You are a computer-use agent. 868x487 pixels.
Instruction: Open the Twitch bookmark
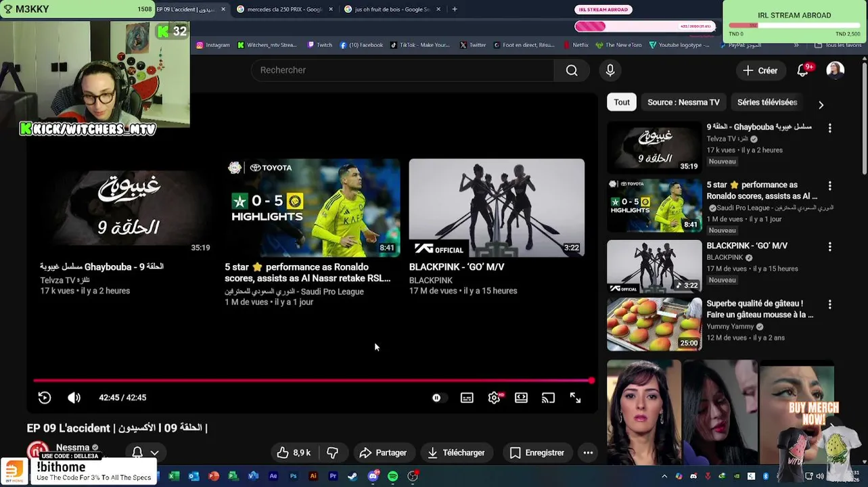coord(319,45)
